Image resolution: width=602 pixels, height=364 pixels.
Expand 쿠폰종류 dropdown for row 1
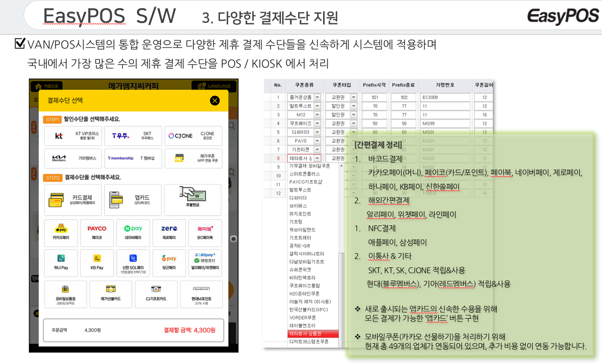(318, 97)
